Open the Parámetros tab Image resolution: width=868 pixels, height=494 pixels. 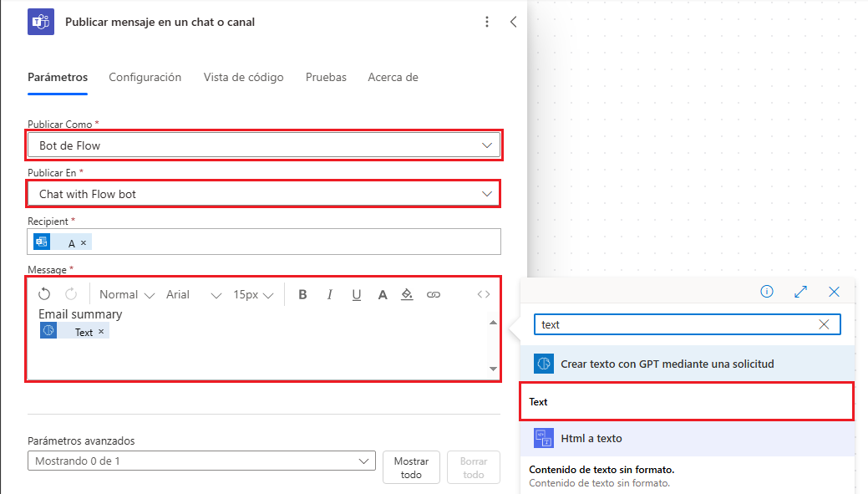[x=58, y=77]
